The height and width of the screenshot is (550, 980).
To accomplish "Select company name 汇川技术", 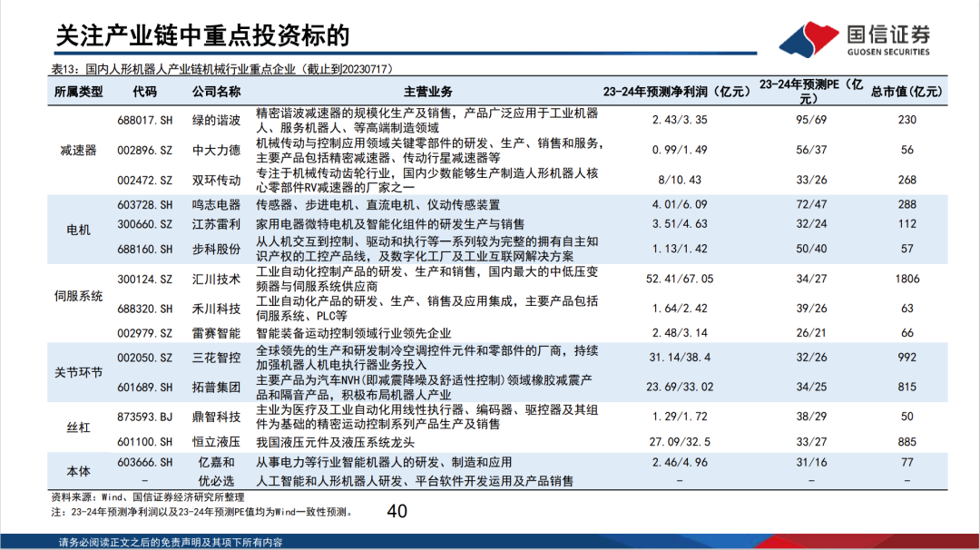I will (x=216, y=279).
